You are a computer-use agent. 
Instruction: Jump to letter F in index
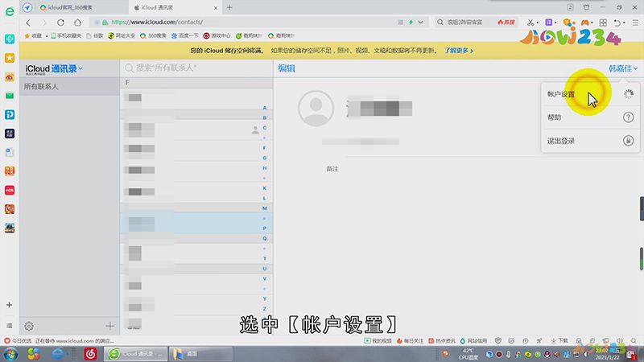pyautogui.click(x=265, y=148)
